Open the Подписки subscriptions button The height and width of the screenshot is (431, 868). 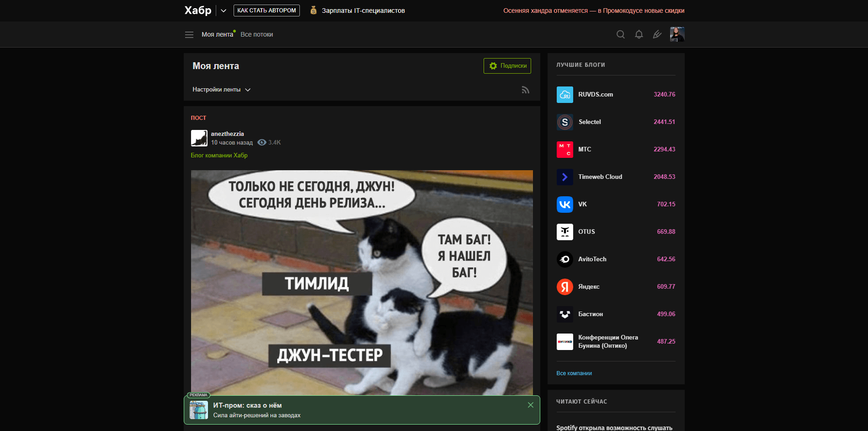click(507, 66)
